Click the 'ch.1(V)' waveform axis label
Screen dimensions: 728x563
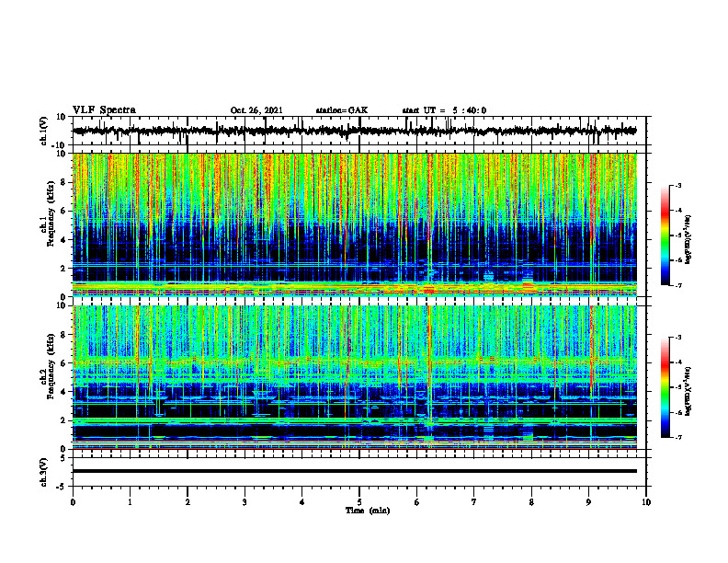coord(44,131)
